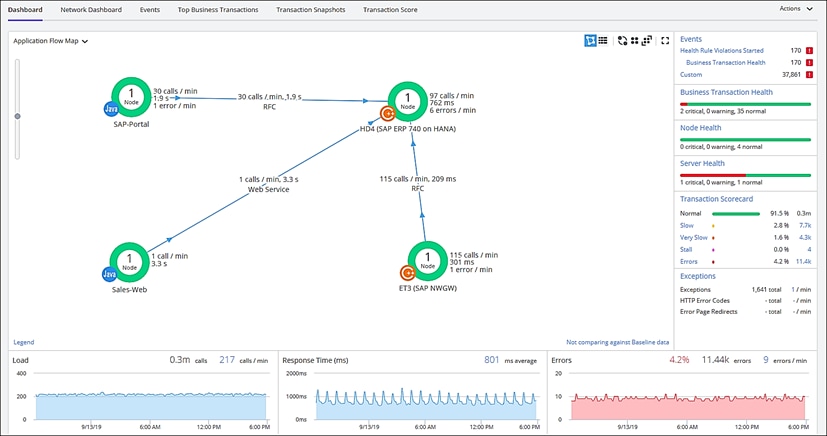Click the orange badge on HD4 node

pos(388,113)
